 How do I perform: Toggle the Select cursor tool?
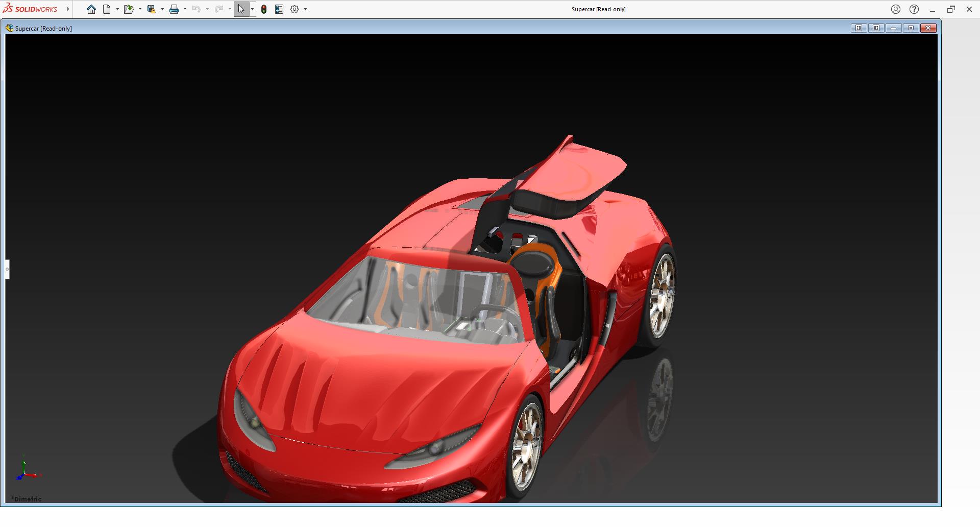[x=241, y=9]
